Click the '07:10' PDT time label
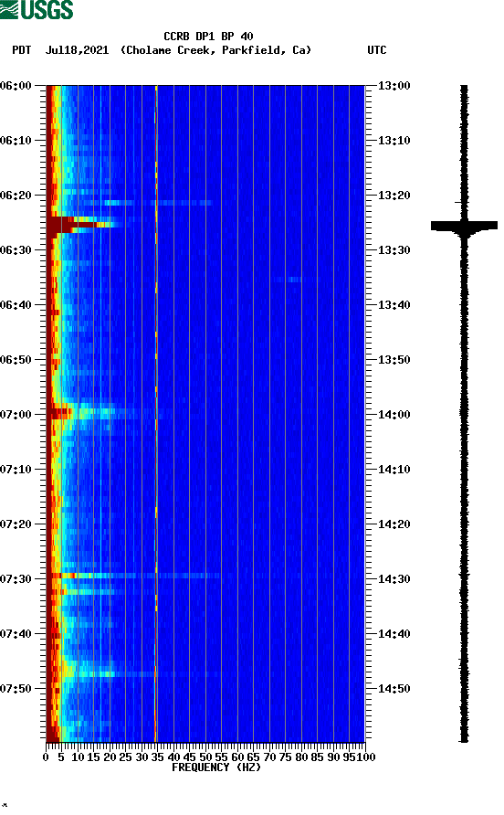The width and height of the screenshot is (504, 815). (16, 470)
